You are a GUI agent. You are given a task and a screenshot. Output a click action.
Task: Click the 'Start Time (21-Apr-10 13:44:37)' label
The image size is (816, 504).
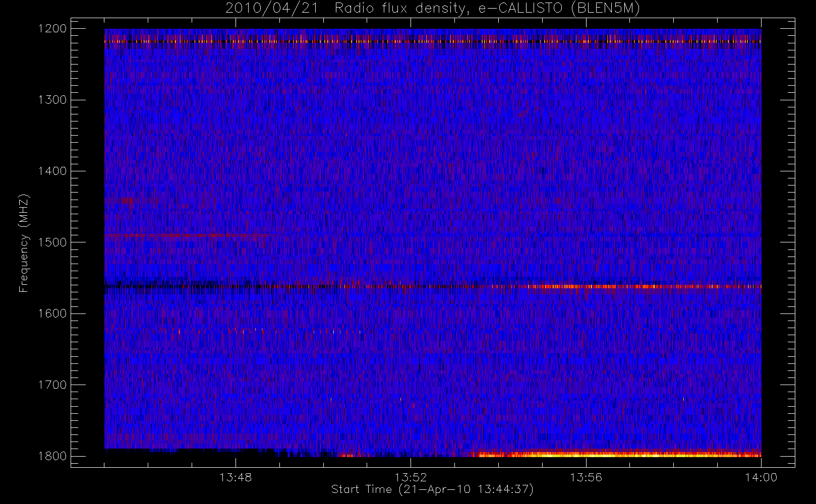pyautogui.click(x=432, y=489)
